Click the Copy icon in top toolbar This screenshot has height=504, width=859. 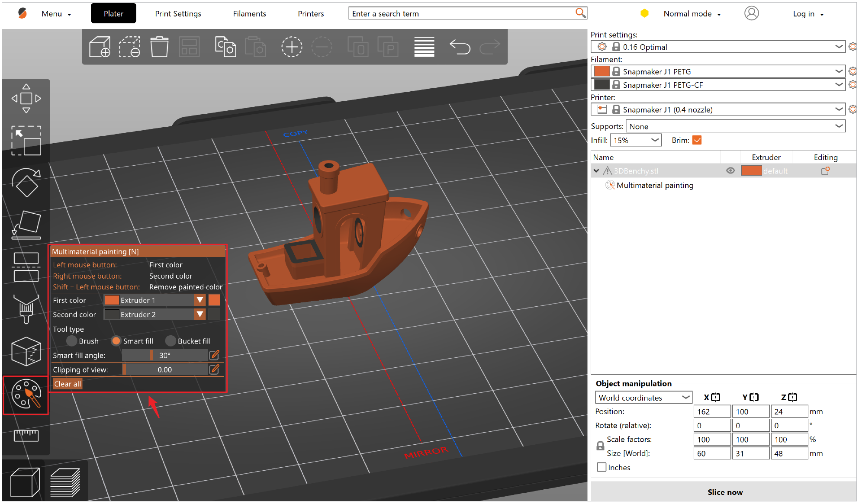tap(225, 47)
